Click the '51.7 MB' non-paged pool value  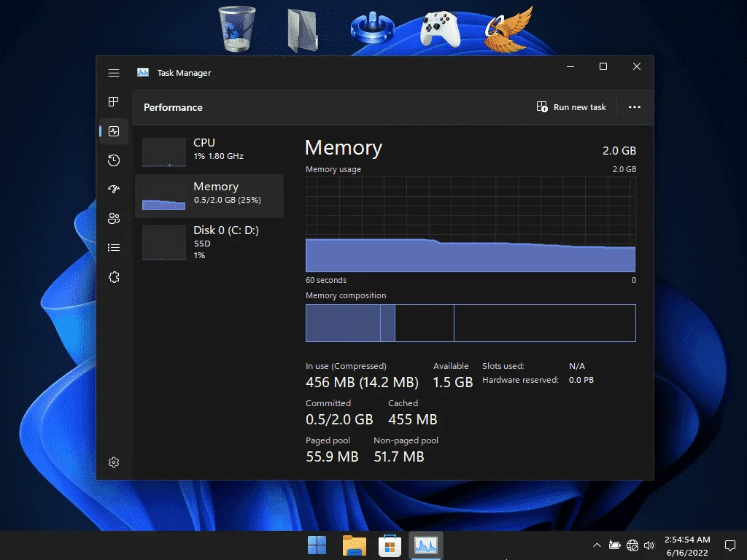[x=399, y=456]
